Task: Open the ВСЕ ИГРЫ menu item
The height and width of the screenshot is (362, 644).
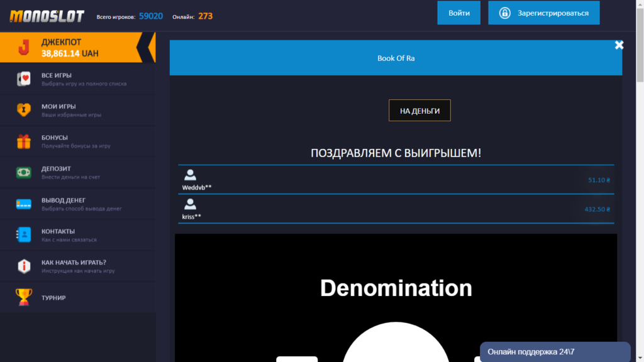Action: 57,75
